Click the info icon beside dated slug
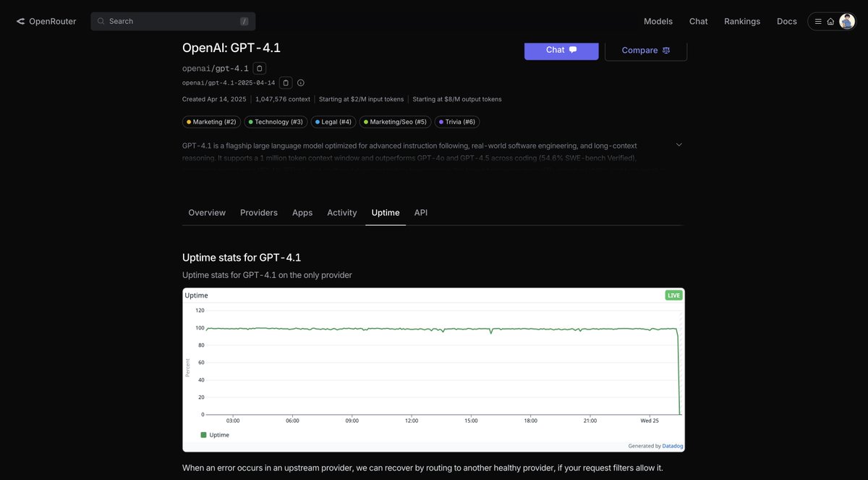Image resolution: width=868 pixels, height=480 pixels. pos(301,83)
